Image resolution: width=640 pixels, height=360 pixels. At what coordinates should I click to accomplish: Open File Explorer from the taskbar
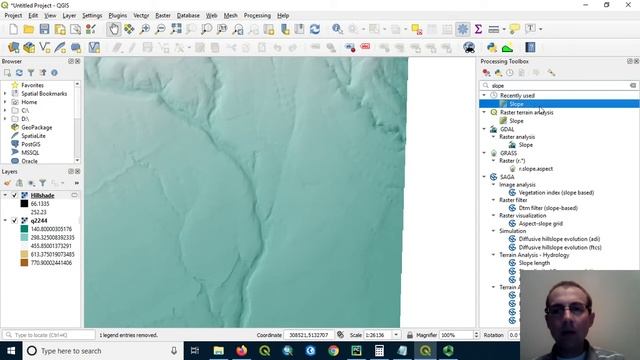pos(219,351)
